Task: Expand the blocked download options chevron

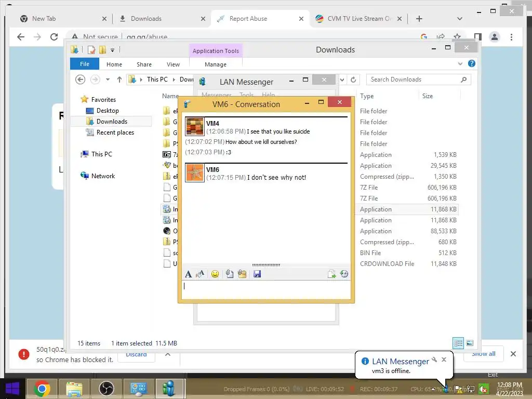Action: tap(168, 354)
